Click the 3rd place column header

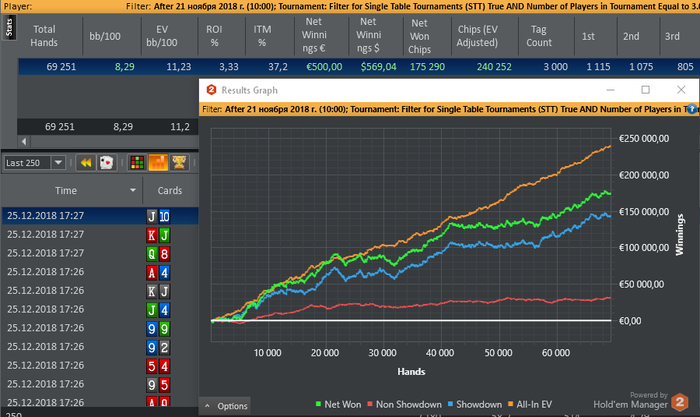tap(672, 36)
